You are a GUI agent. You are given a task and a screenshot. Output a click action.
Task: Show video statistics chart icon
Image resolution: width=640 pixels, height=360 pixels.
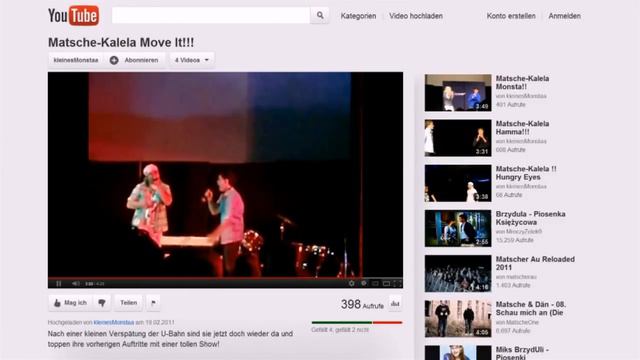point(395,303)
